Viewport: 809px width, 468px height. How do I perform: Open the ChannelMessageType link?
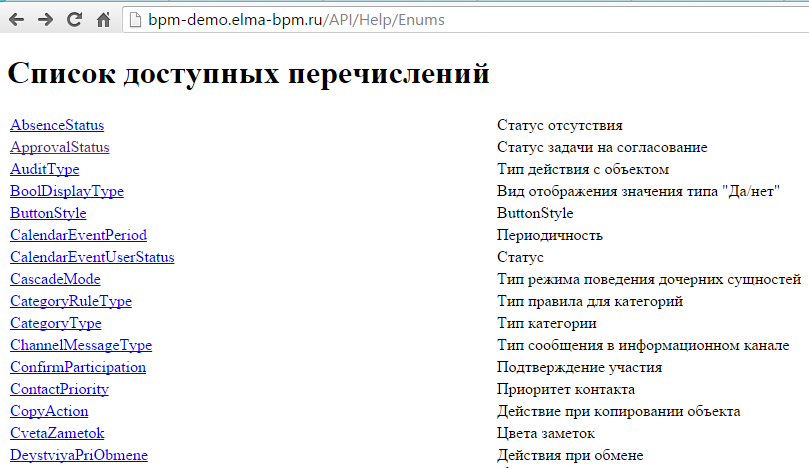click(x=81, y=345)
